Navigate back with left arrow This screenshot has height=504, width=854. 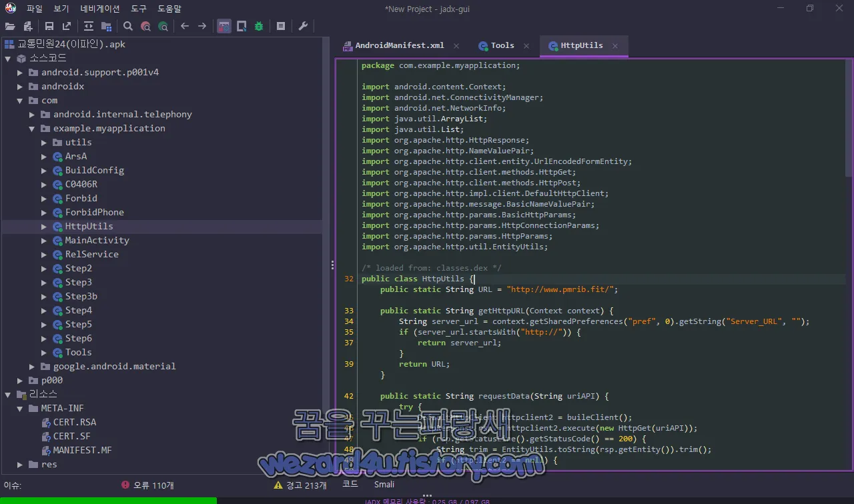(x=185, y=27)
